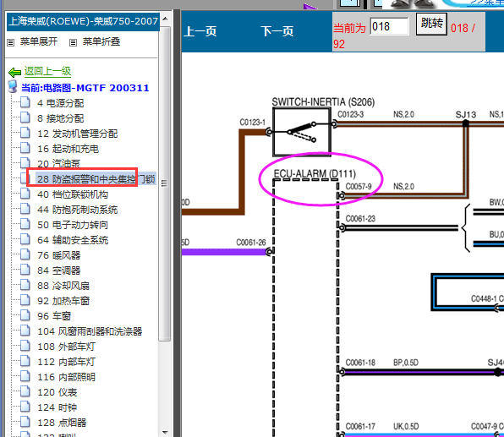Open the 96 车窗 entry
Image resolution: width=504 pixels, height=437 pixels.
(54, 316)
